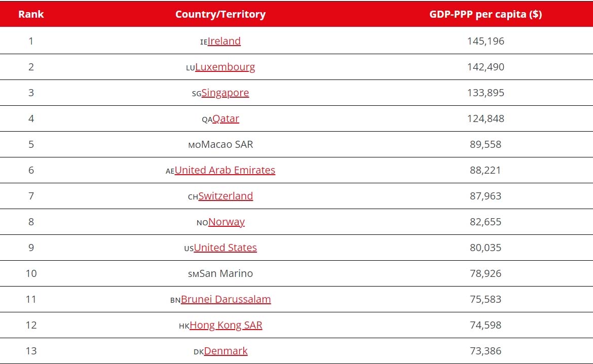Screen dimensions: 593x364
Task: Click Ireland's GDP value 145,196
Action: 486,41
